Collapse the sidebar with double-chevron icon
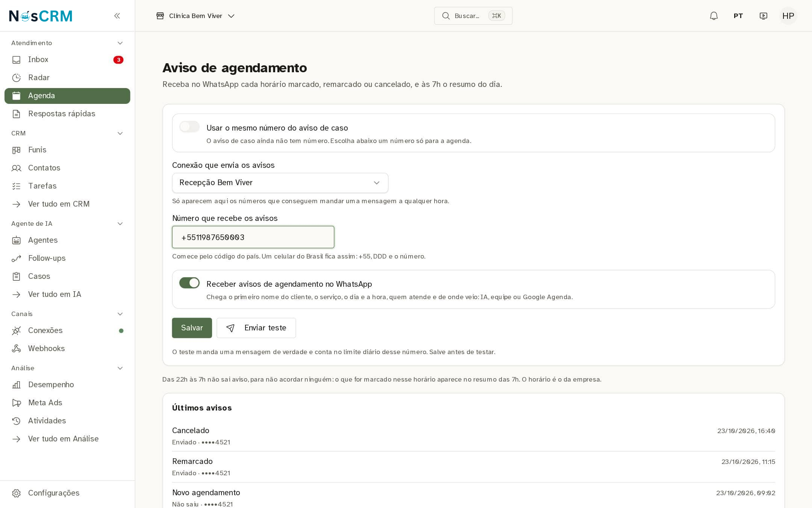The image size is (812, 508). coord(117,16)
